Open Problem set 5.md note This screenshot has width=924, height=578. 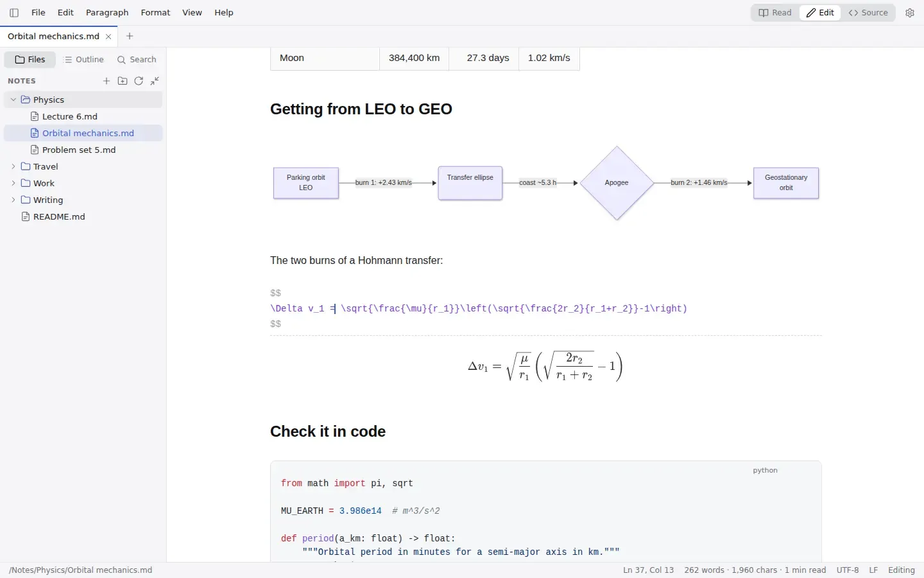83,150
